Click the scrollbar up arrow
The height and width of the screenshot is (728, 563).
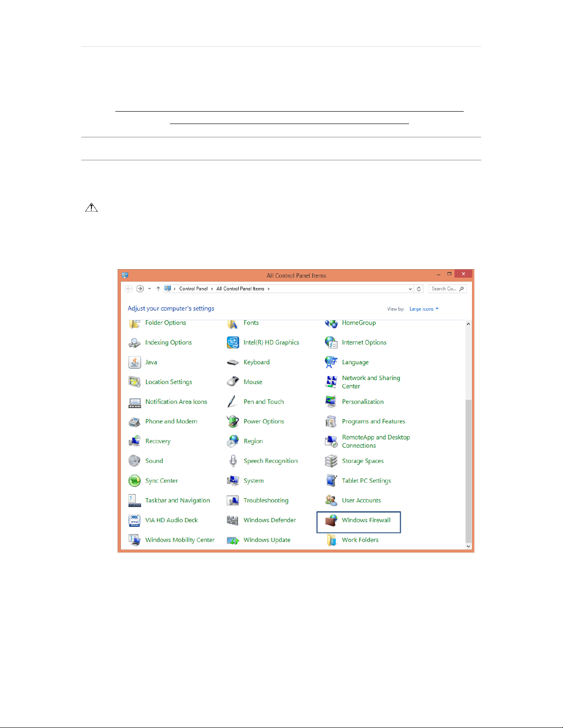point(468,324)
